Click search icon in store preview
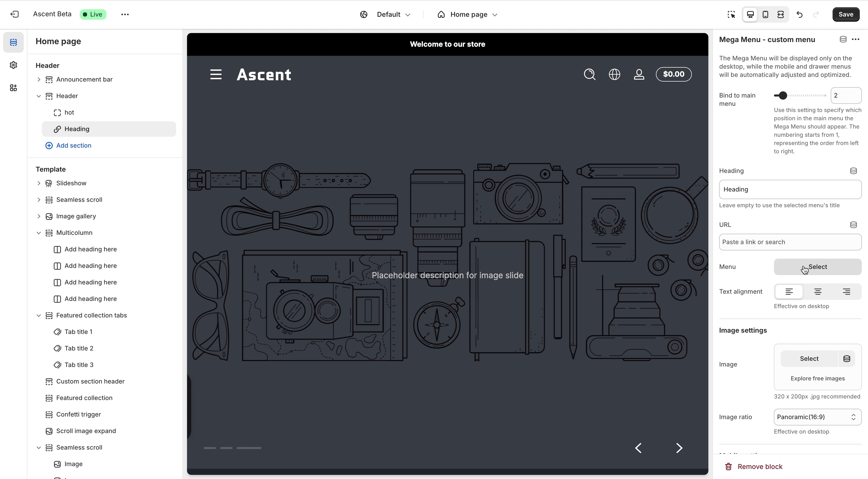 (x=589, y=74)
